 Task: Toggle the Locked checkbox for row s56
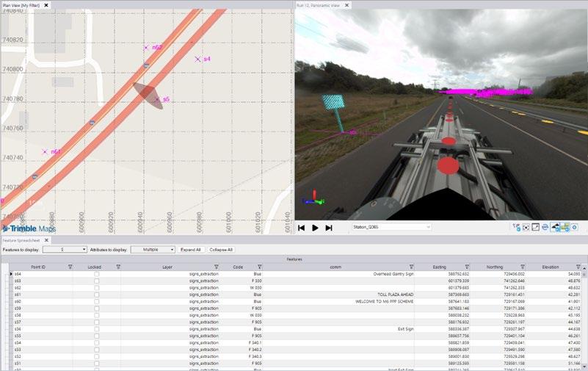click(x=96, y=329)
